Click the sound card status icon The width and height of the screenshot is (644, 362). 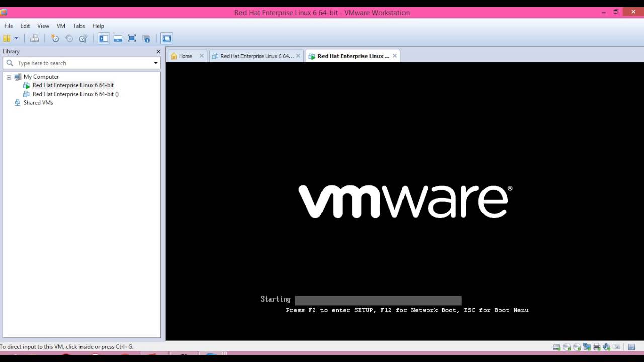tap(607, 347)
